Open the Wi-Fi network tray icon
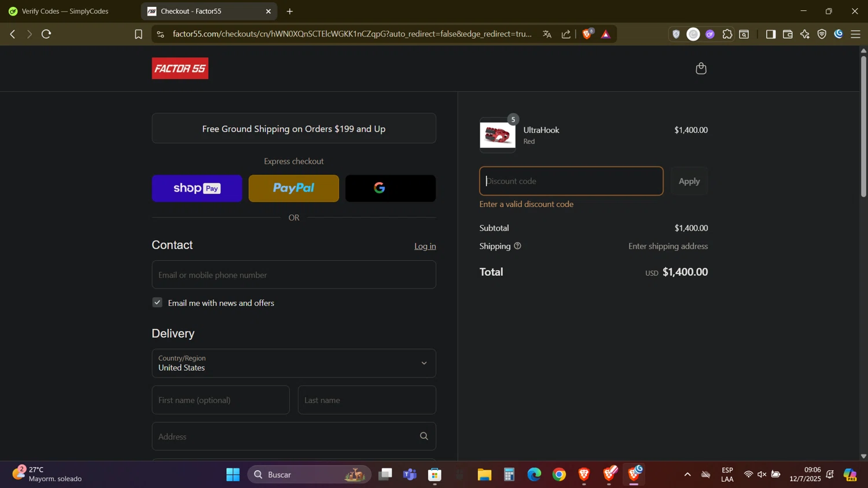This screenshot has width=868, height=488. 748,475
